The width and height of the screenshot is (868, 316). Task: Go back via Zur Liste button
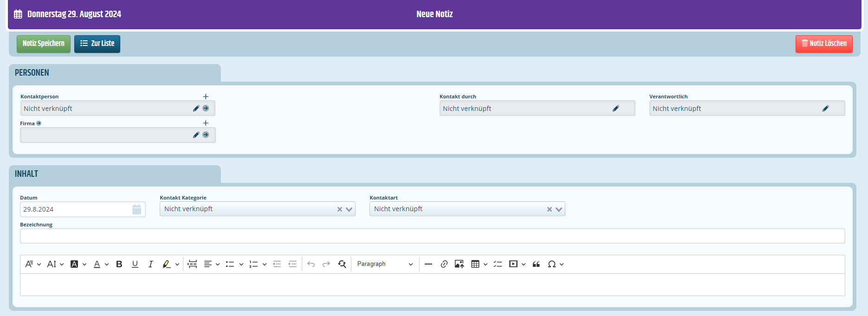(97, 44)
